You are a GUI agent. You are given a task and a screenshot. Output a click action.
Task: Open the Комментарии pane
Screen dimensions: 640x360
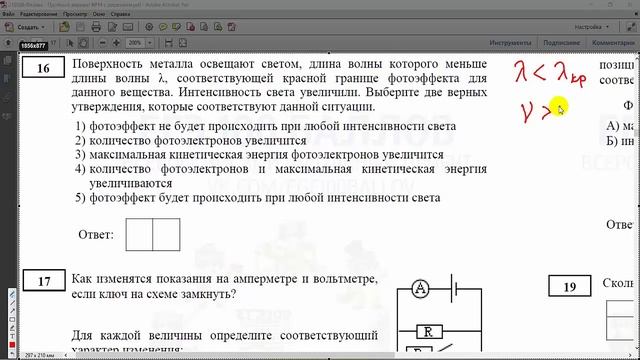pyautogui.click(x=613, y=43)
